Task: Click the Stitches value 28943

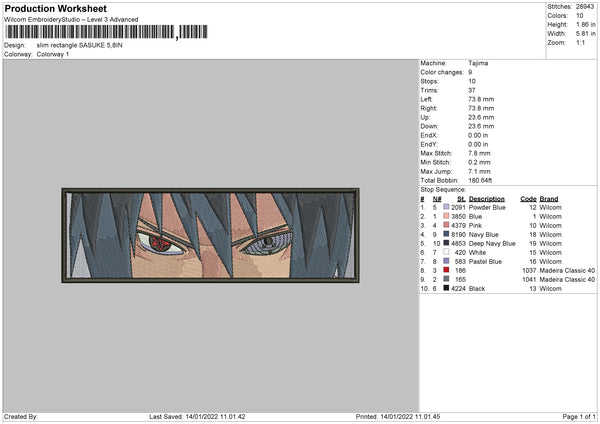Action: pyautogui.click(x=585, y=7)
